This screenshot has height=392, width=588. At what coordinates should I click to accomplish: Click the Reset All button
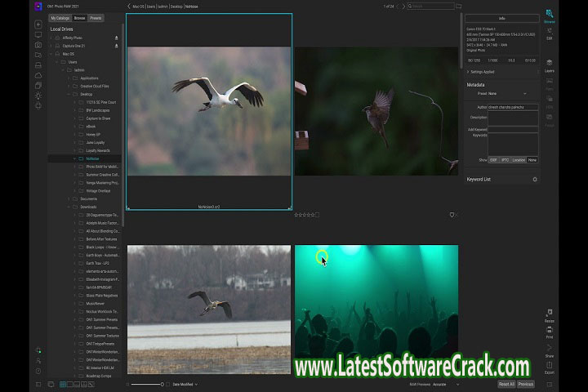[506, 384]
